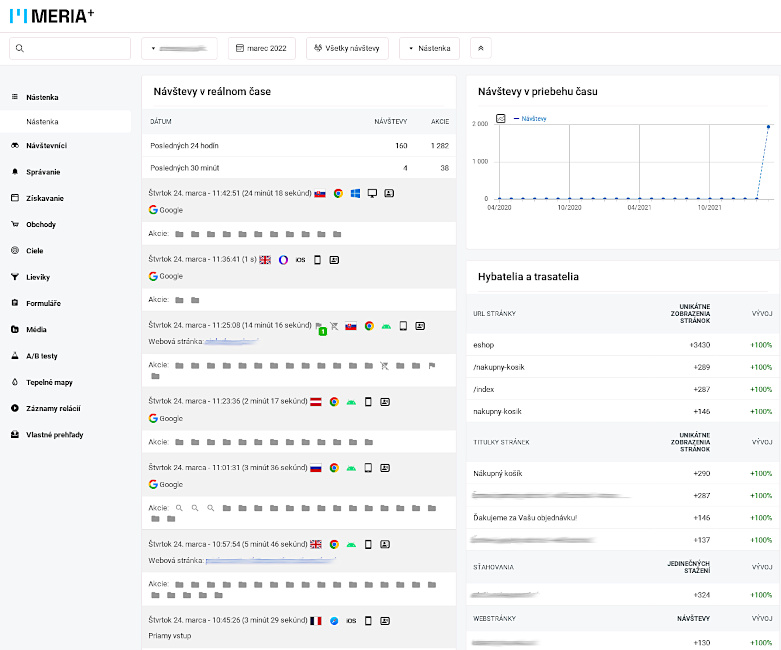The image size is (781, 650).
Task: Click Chrome icon on 10:57:54 visit
Action: click(x=334, y=544)
